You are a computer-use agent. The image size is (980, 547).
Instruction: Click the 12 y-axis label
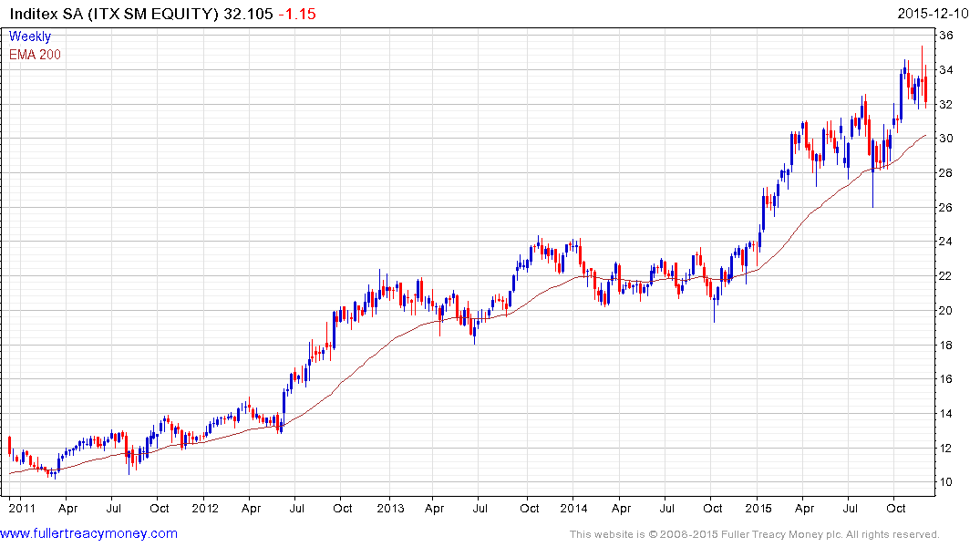click(945, 449)
